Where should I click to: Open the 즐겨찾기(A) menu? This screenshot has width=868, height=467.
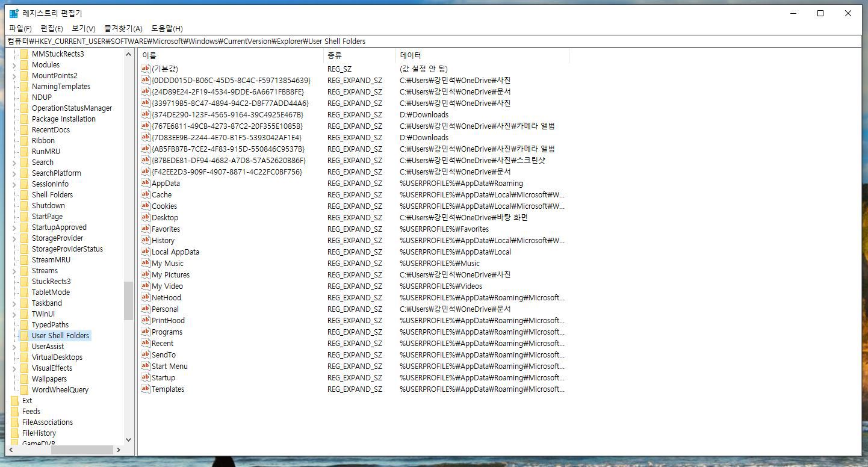pyautogui.click(x=123, y=28)
